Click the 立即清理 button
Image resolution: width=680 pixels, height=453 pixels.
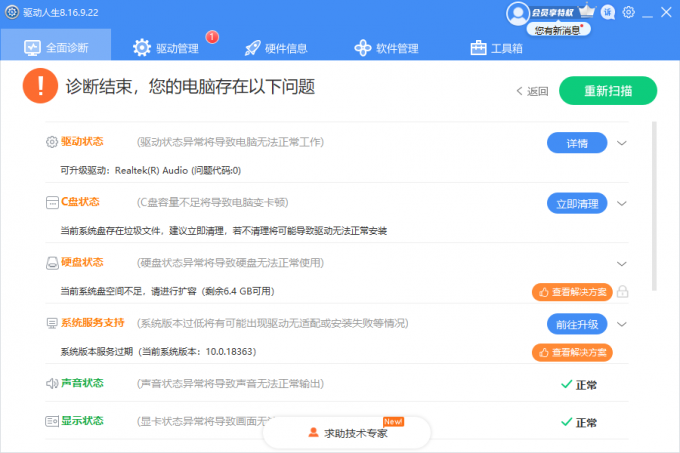click(x=576, y=203)
